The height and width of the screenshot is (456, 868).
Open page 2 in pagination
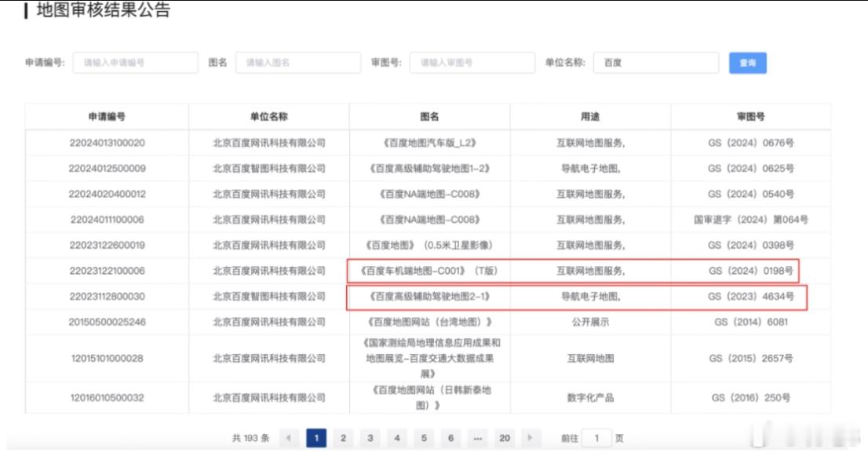coord(343,438)
